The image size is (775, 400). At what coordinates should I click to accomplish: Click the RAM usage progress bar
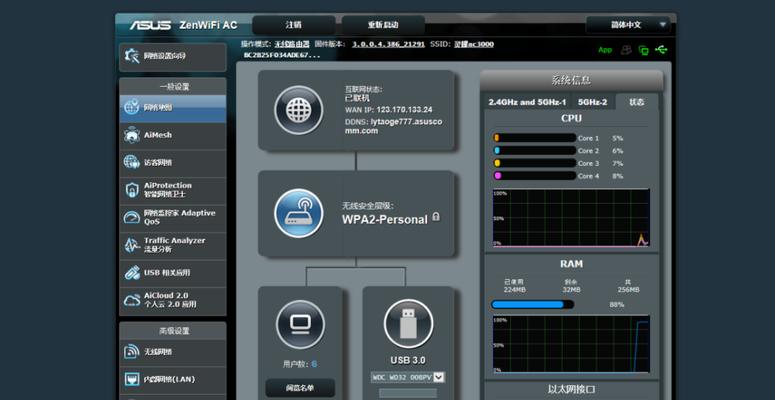tap(533, 305)
